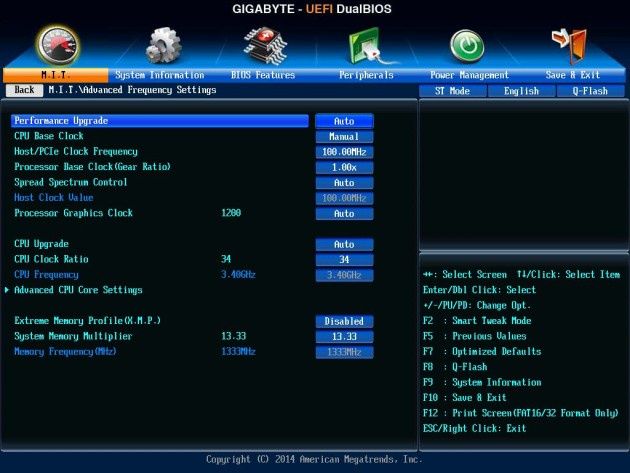Click the BIOS Features chip icon

click(265, 45)
